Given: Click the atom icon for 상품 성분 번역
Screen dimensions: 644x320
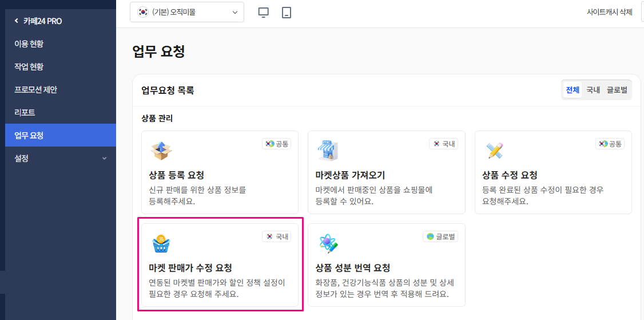Looking at the screenshot, I should (x=328, y=243).
